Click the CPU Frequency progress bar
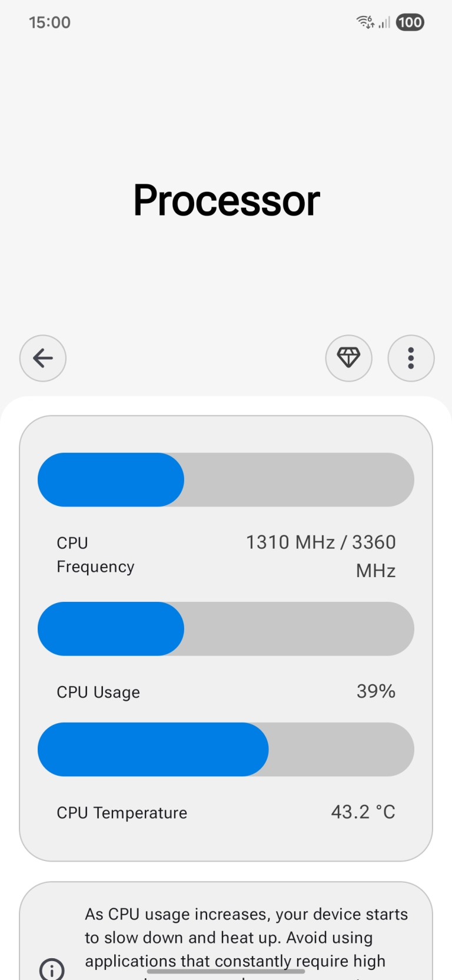452x980 pixels. [x=226, y=479]
